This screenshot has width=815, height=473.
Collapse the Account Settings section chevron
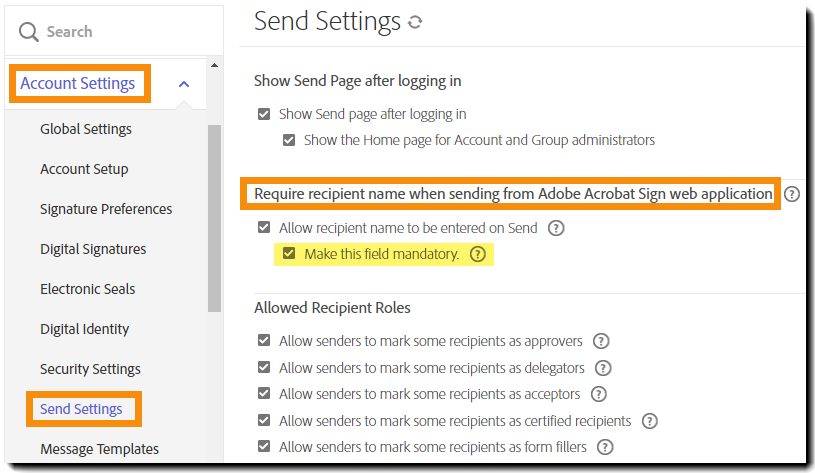click(184, 84)
